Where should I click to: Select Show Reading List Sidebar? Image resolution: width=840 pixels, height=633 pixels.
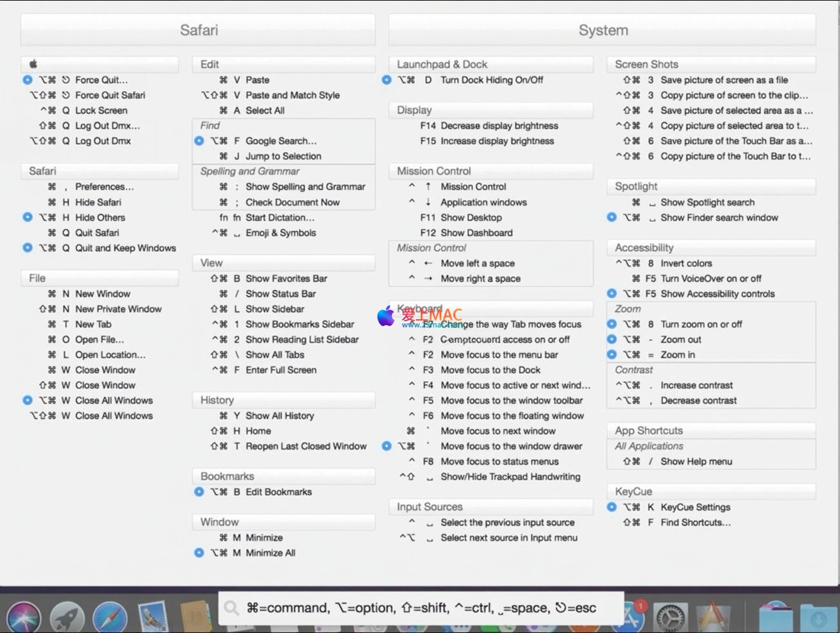click(302, 340)
